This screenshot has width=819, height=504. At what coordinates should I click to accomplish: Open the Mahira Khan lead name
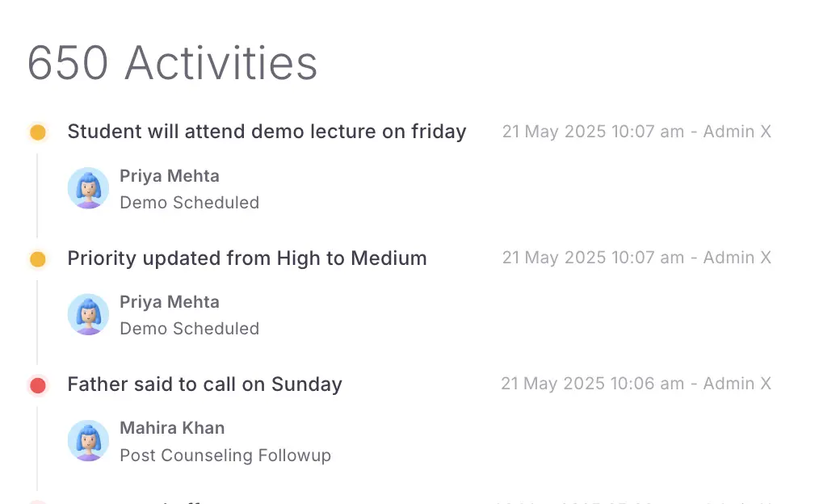point(172,428)
